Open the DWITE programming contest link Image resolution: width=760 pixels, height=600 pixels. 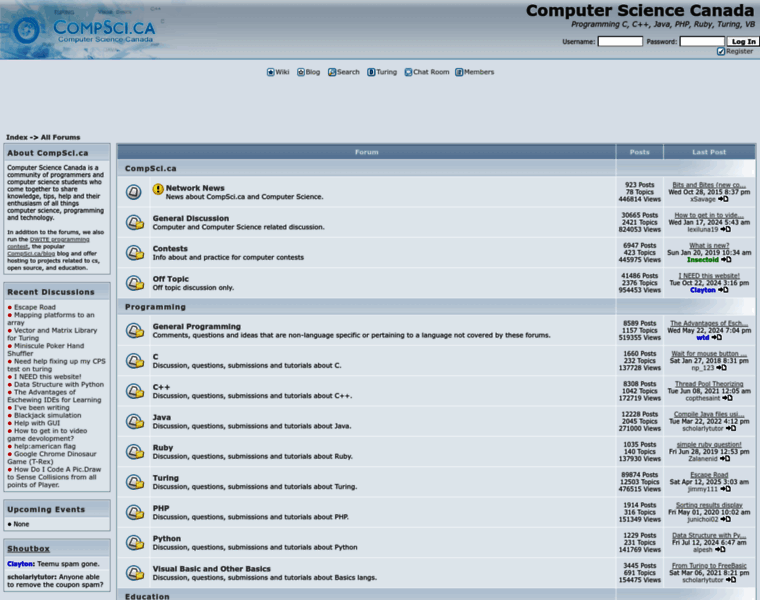click(x=48, y=243)
